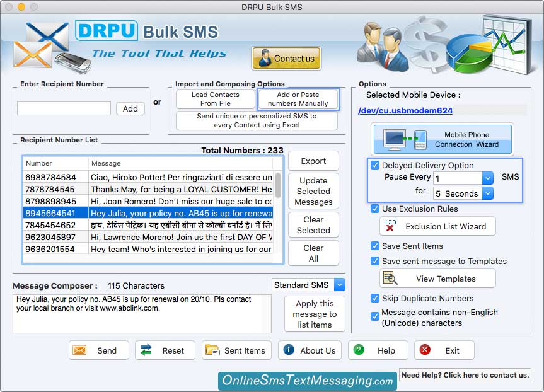Click Load Contacts From File
544x392 pixels.
pos(216,99)
